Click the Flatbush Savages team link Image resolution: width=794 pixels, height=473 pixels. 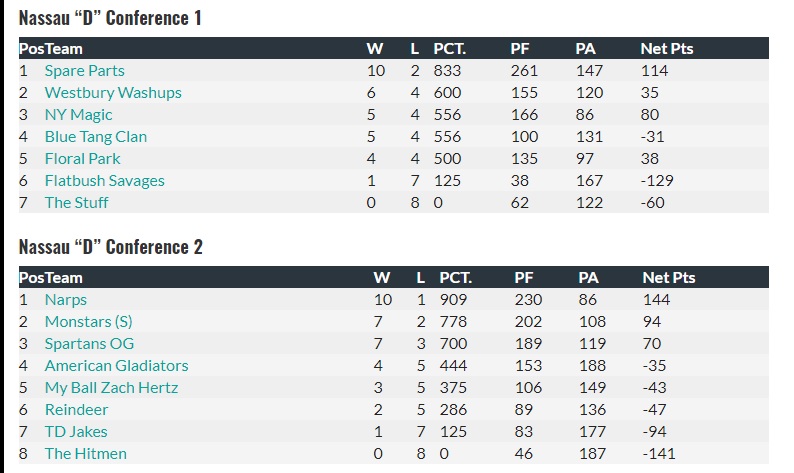point(104,181)
